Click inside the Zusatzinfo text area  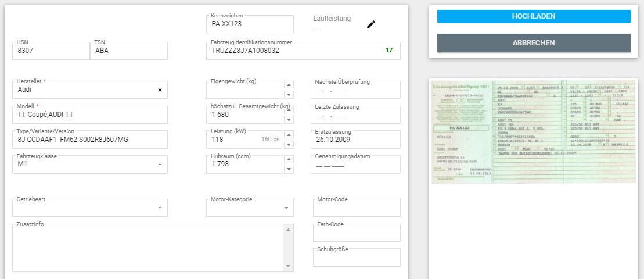pos(148,248)
